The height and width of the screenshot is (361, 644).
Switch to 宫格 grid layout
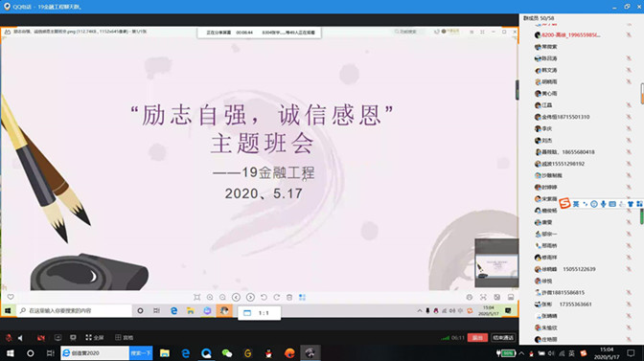coord(124,338)
